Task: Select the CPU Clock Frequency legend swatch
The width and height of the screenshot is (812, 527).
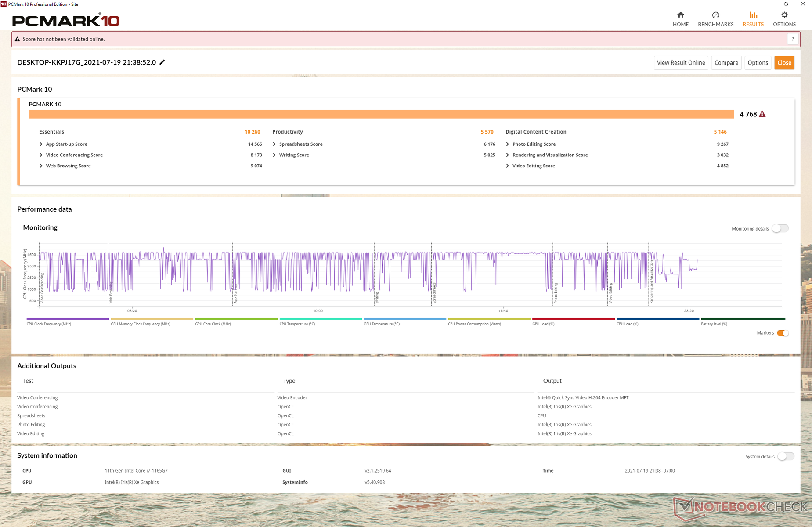Action: tap(68, 319)
